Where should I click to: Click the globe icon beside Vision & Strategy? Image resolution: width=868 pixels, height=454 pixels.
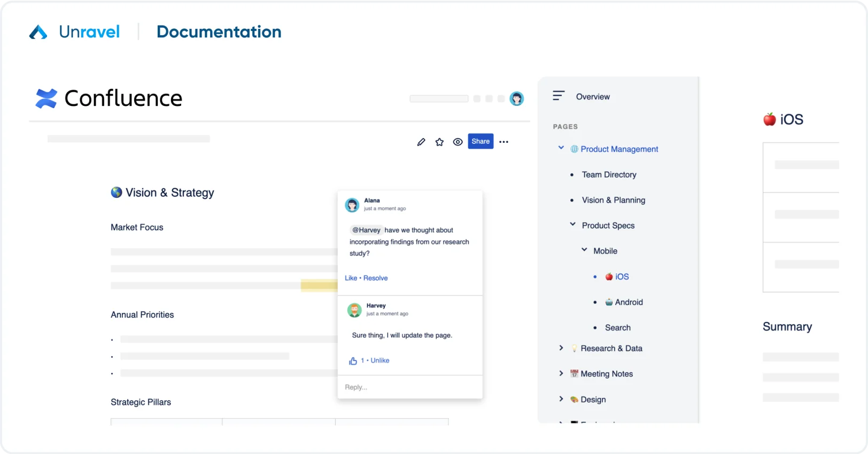pos(117,192)
